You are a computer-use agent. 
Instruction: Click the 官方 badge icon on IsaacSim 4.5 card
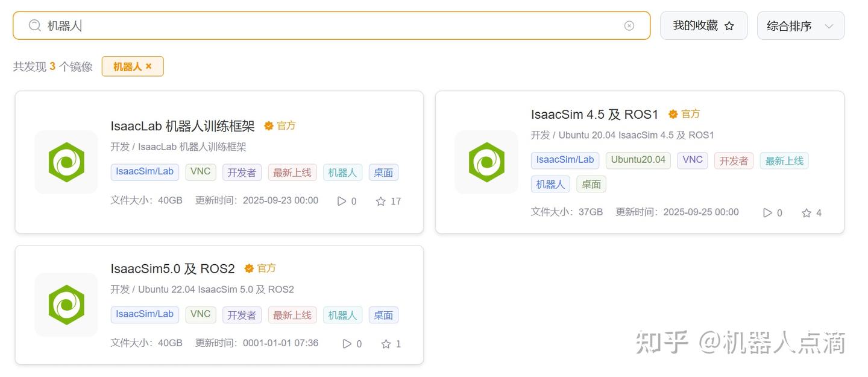pyautogui.click(x=673, y=114)
